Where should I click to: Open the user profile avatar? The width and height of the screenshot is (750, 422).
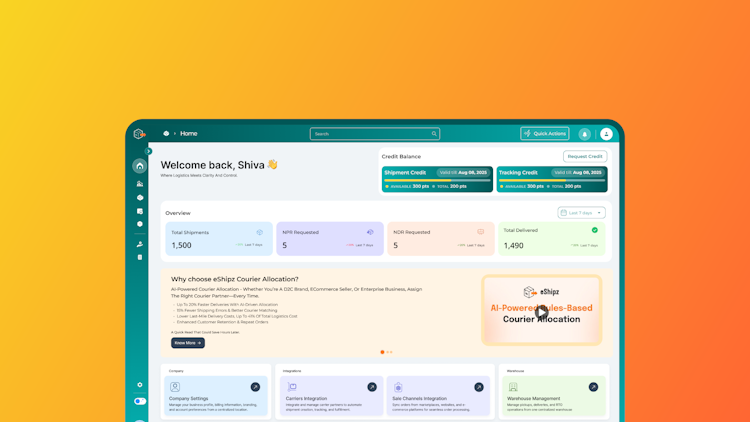[x=606, y=134]
